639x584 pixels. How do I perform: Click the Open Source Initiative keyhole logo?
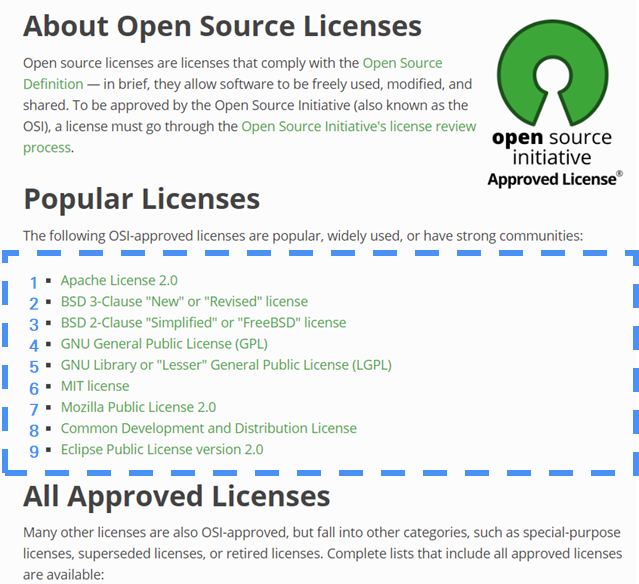pyautogui.click(x=553, y=73)
